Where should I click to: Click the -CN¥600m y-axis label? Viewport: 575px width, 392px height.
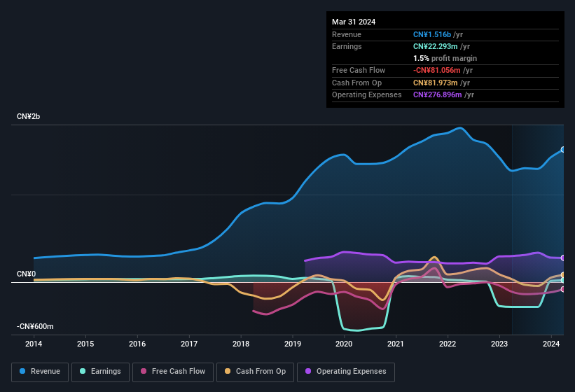[35, 326]
